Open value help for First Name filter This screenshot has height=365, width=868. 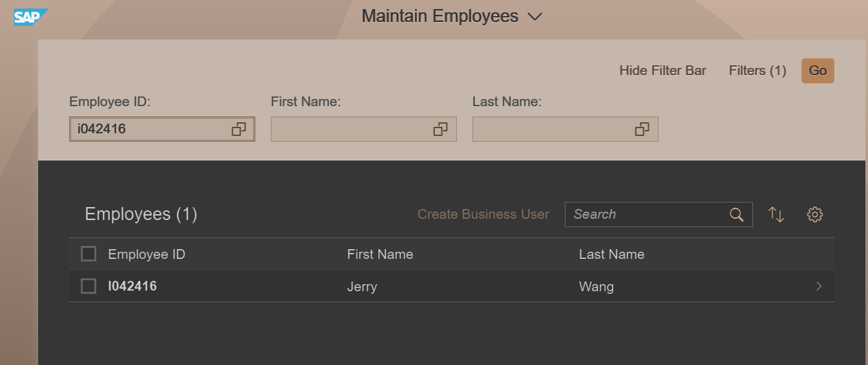click(440, 129)
